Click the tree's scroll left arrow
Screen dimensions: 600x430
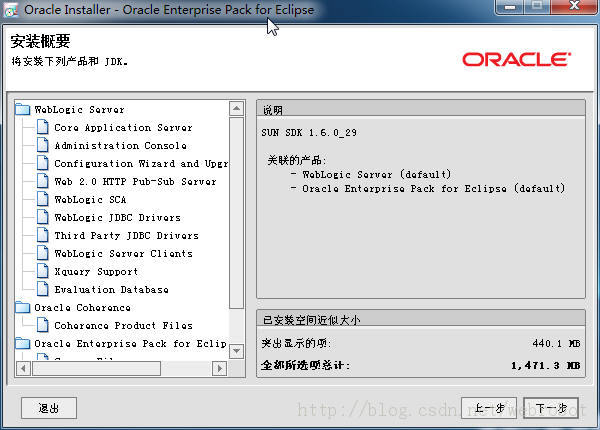[24, 368]
